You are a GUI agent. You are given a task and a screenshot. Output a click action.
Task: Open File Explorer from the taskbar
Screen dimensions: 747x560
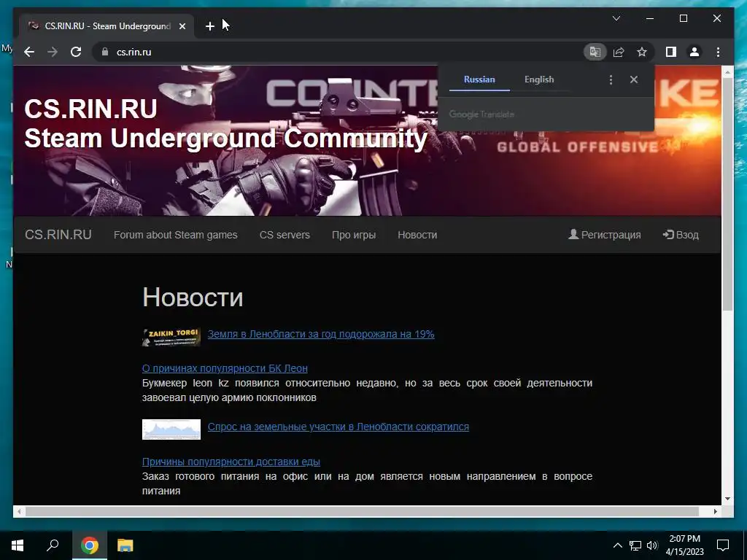[125, 545]
